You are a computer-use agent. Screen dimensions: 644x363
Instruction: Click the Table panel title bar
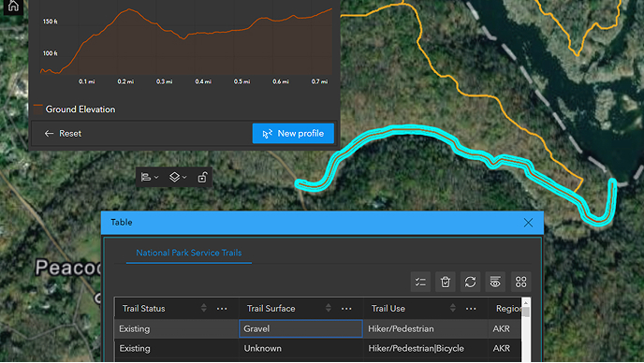322,223
